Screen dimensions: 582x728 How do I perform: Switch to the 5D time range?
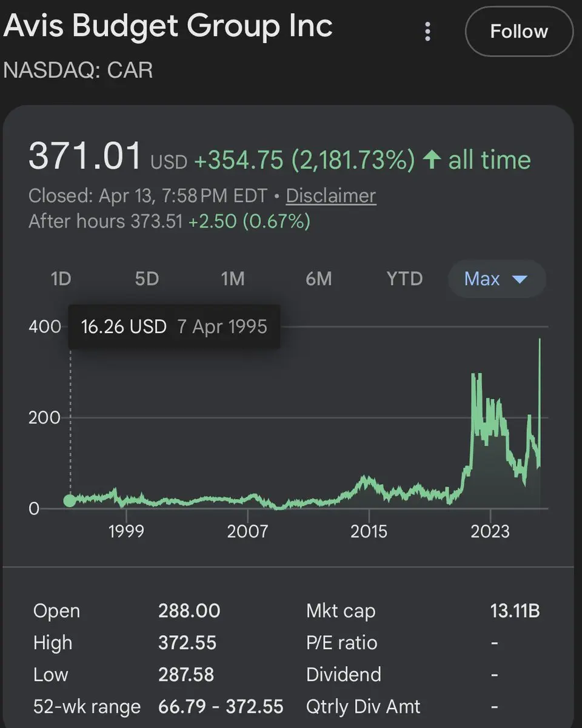click(147, 279)
